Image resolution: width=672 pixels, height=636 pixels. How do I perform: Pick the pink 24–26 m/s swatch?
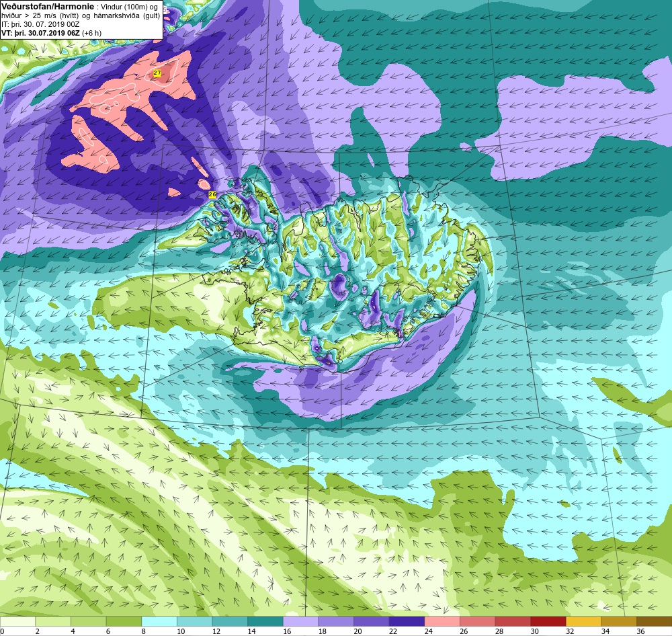click(x=442, y=621)
